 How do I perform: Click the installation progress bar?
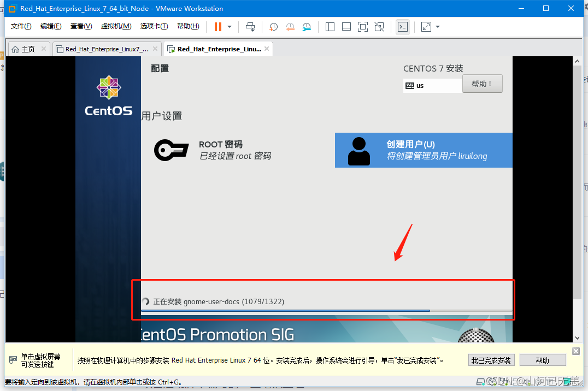tap(326, 311)
